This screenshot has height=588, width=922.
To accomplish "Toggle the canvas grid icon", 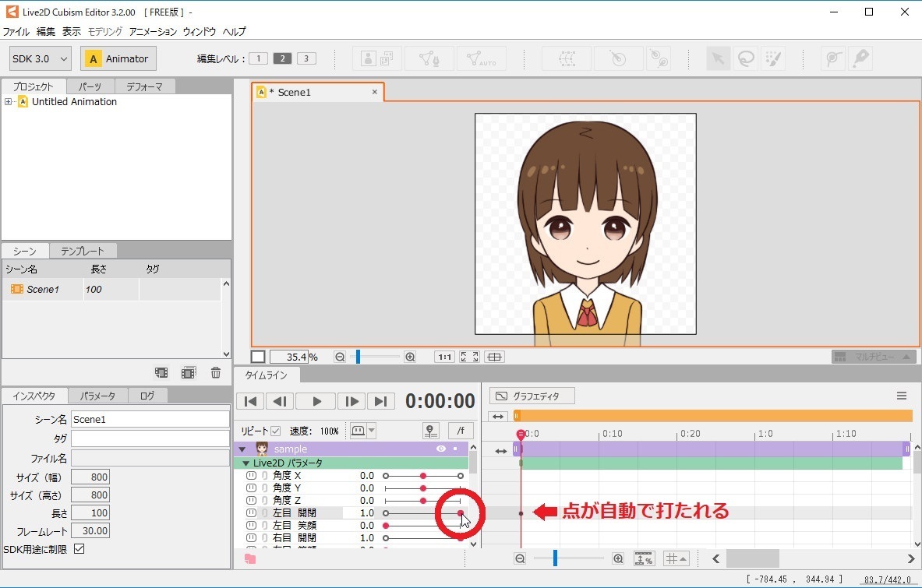I will pos(495,357).
